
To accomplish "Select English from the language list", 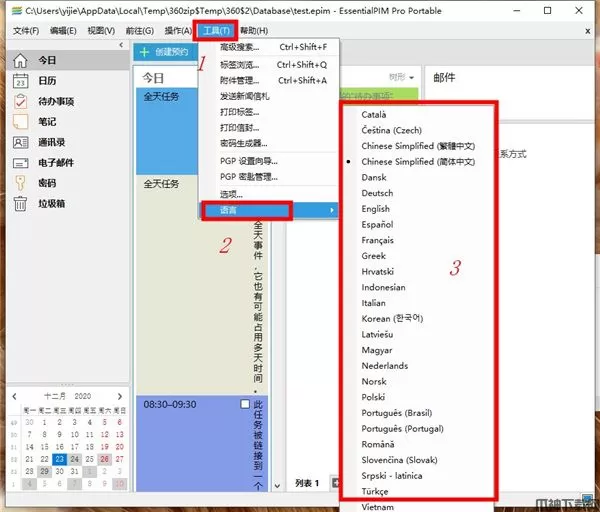I will point(376,209).
